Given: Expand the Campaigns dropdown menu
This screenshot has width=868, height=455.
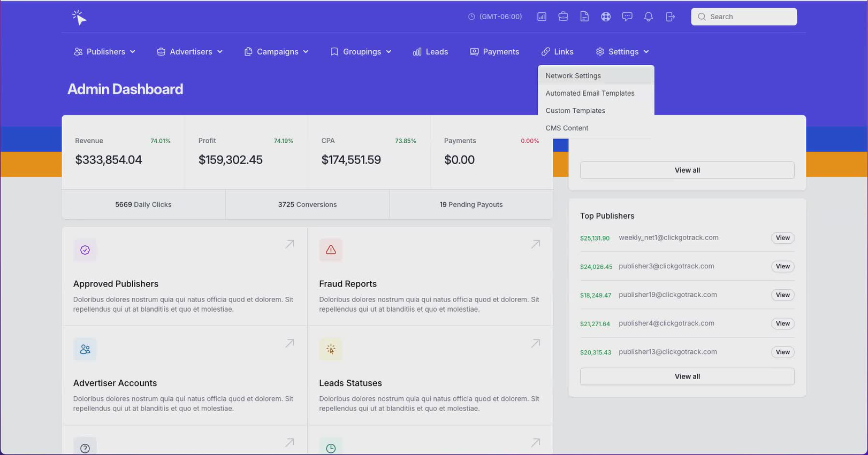Looking at the screenshot, I should 277,52.
